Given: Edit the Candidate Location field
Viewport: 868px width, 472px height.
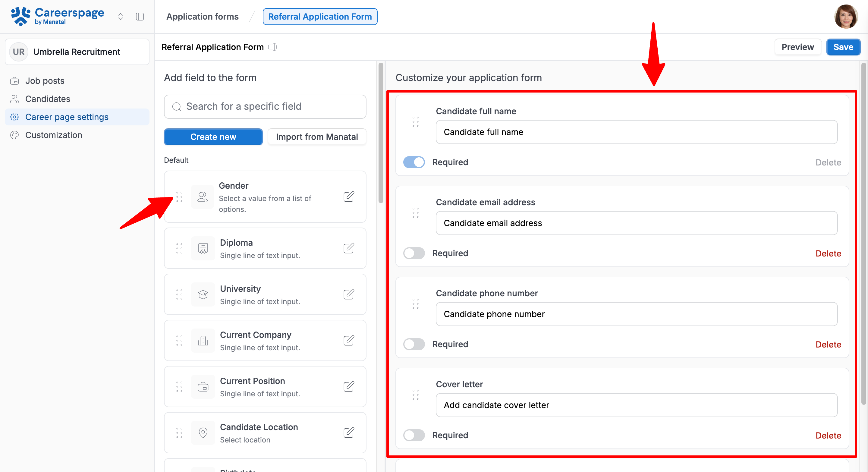Looking at the screenshot, I should click(349, 433).
